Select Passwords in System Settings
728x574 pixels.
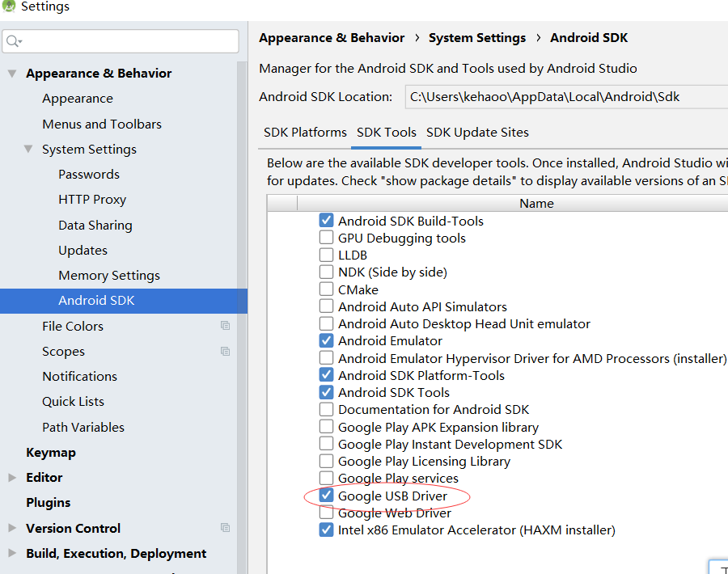pos(89,174)
